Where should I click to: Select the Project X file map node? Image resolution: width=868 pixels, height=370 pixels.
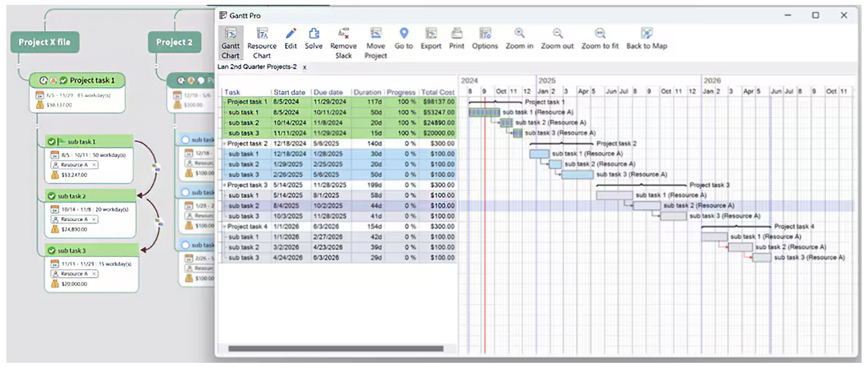44,42
